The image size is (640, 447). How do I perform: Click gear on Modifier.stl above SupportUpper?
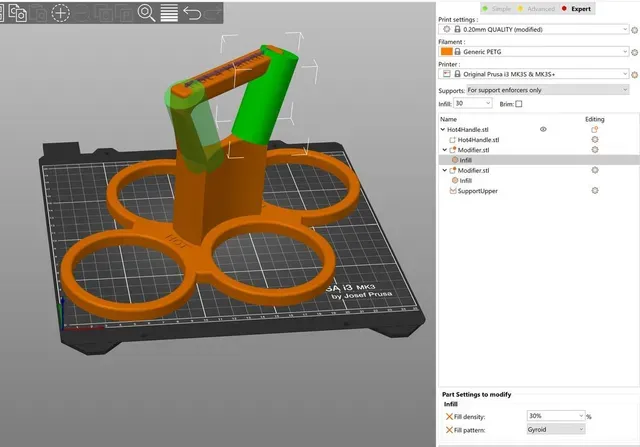[x=595, y=170]
